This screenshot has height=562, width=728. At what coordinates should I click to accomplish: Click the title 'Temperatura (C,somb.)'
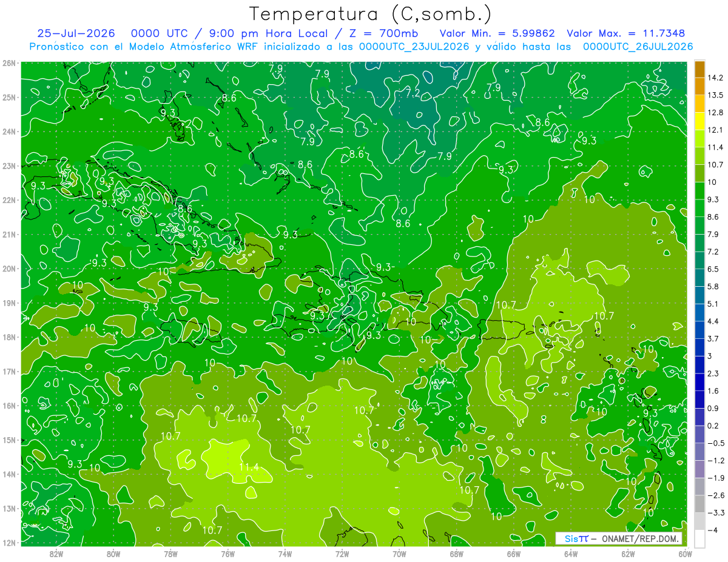tap(371, 13)
